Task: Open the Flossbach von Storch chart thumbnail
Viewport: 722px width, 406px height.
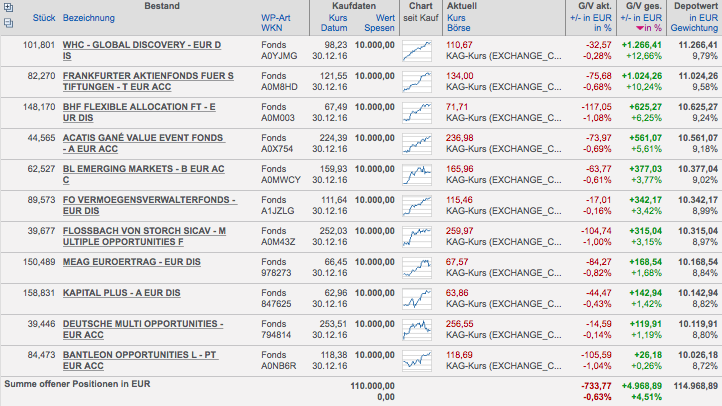Action: 419,235
